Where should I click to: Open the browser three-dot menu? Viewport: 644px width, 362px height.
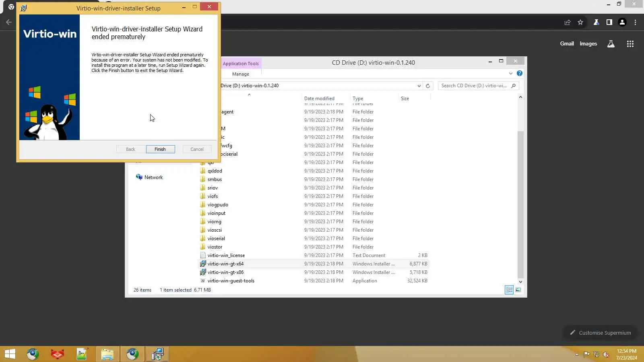coord(636,23)
